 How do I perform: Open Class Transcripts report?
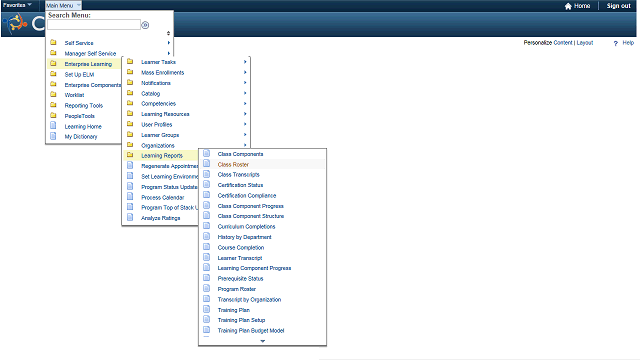(238, 174)
